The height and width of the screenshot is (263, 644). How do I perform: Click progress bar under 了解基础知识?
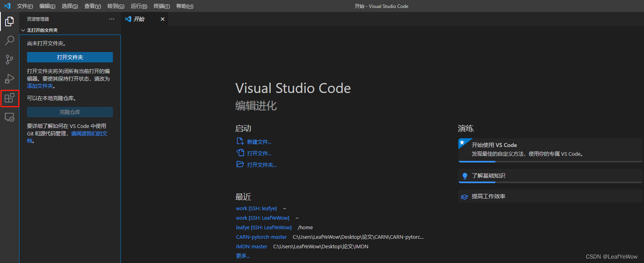(x=550, y=182)
